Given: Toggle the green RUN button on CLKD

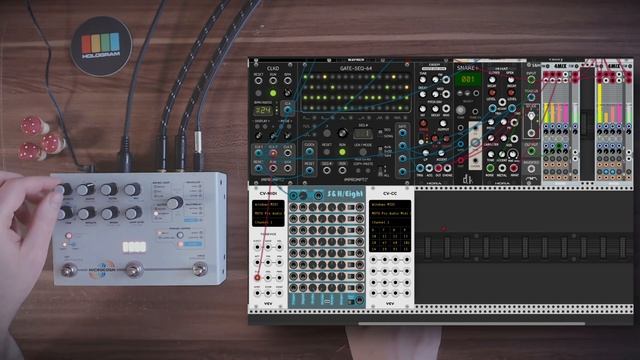Looking at the screenshot, I should coord(273,93).
